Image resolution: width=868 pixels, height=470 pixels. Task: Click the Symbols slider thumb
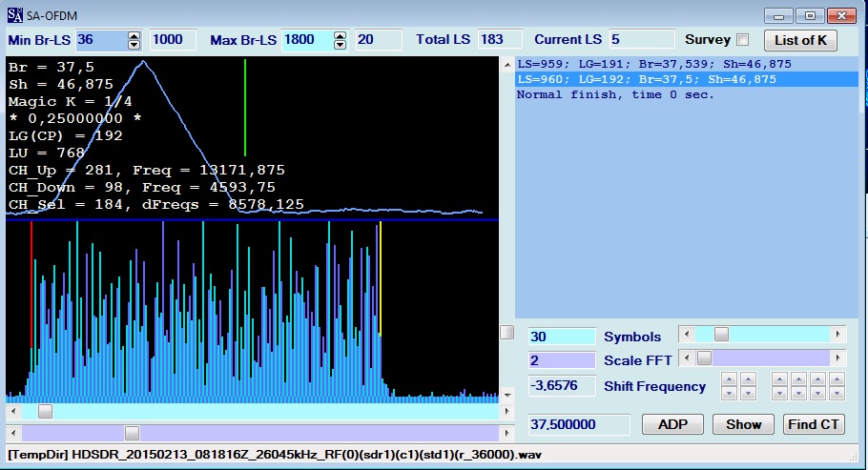pyautogui.click(x=721, y=335)
